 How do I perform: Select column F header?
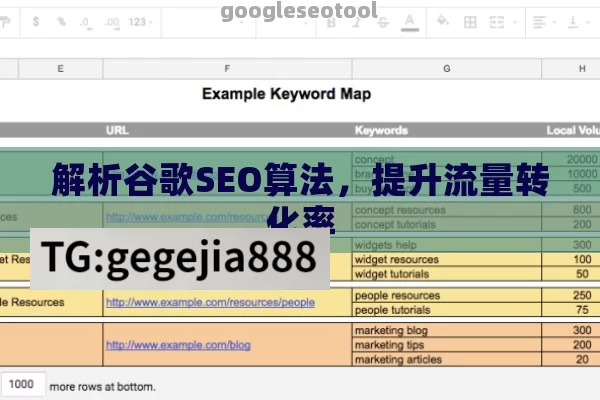227,69
